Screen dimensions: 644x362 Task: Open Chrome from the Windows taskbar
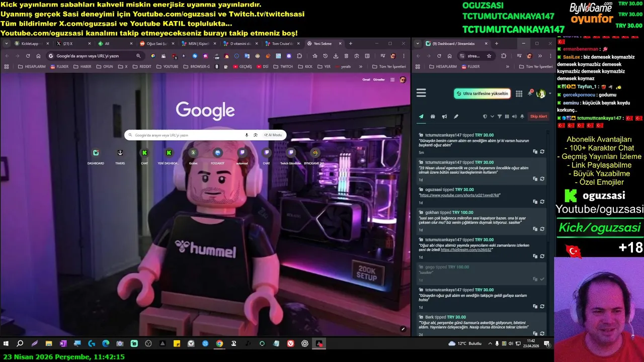pos(219,343)
